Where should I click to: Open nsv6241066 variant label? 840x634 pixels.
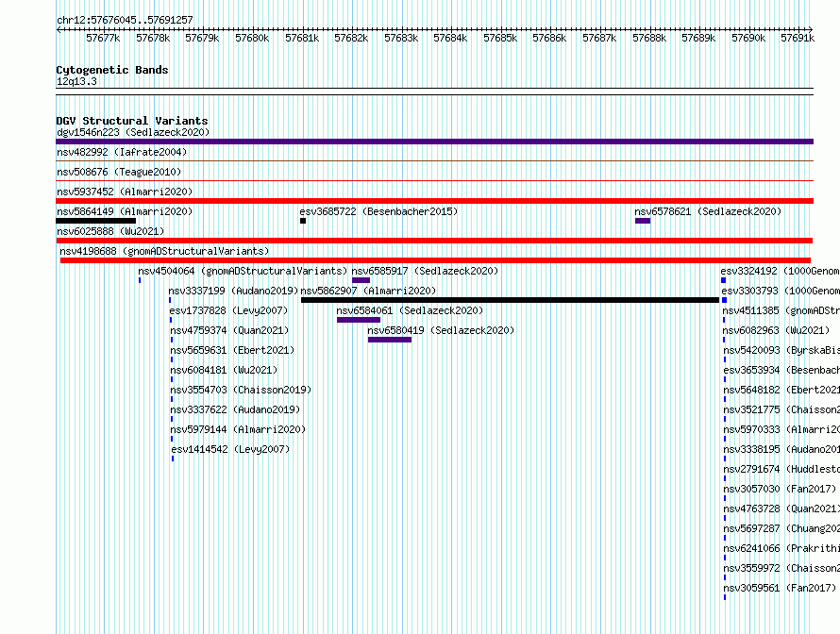781,548
